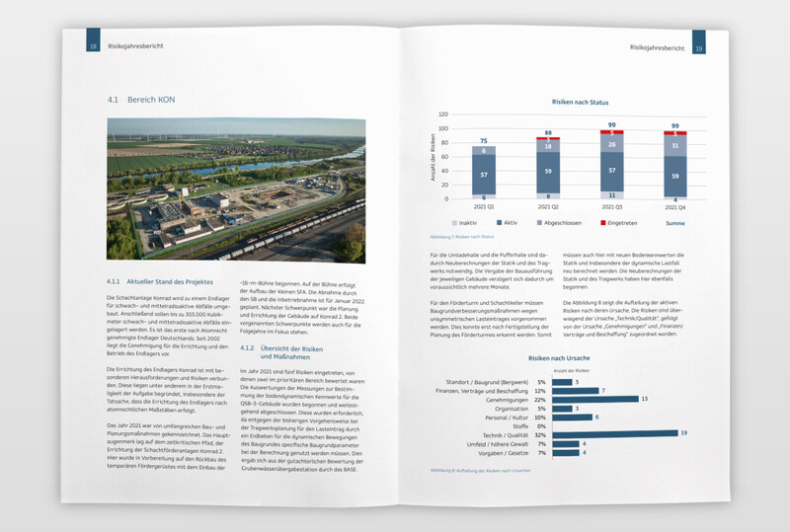Click paragraph starting 'Die Abbildung 8 zeigt'
The width and height of the screenshot is (790, 532).
(623, 319)
